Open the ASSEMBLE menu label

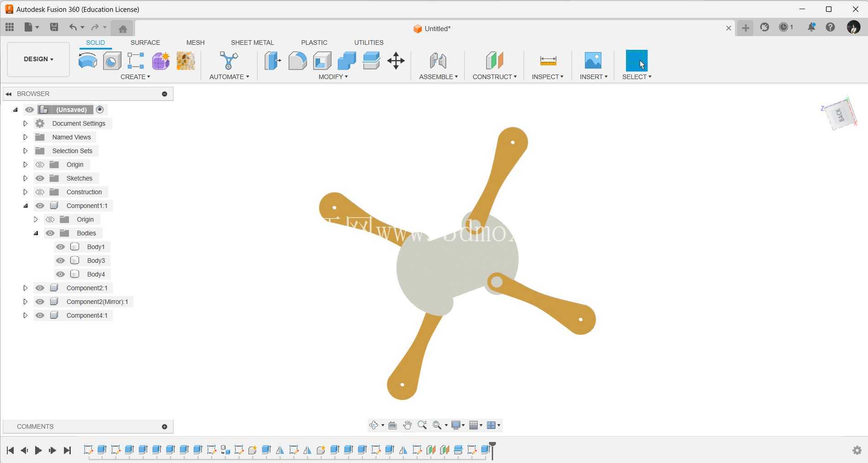point(438,77)
